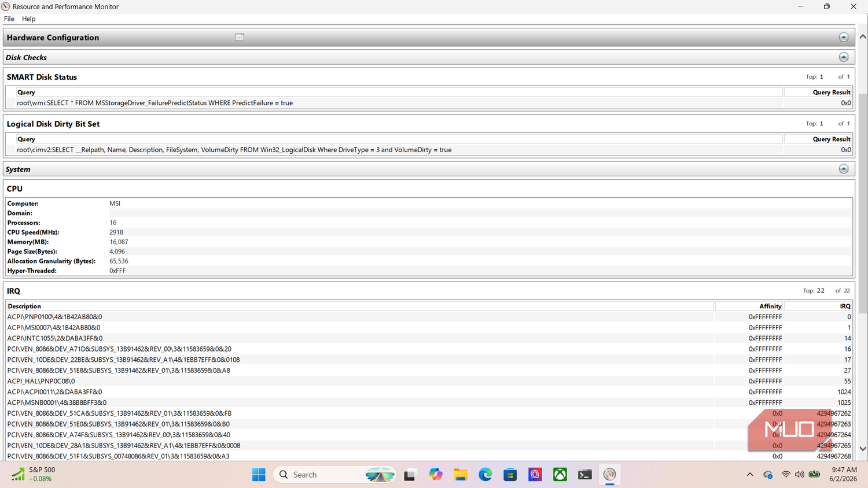Click the CPU Speed(MHz) value 2918

click(116, 232)
